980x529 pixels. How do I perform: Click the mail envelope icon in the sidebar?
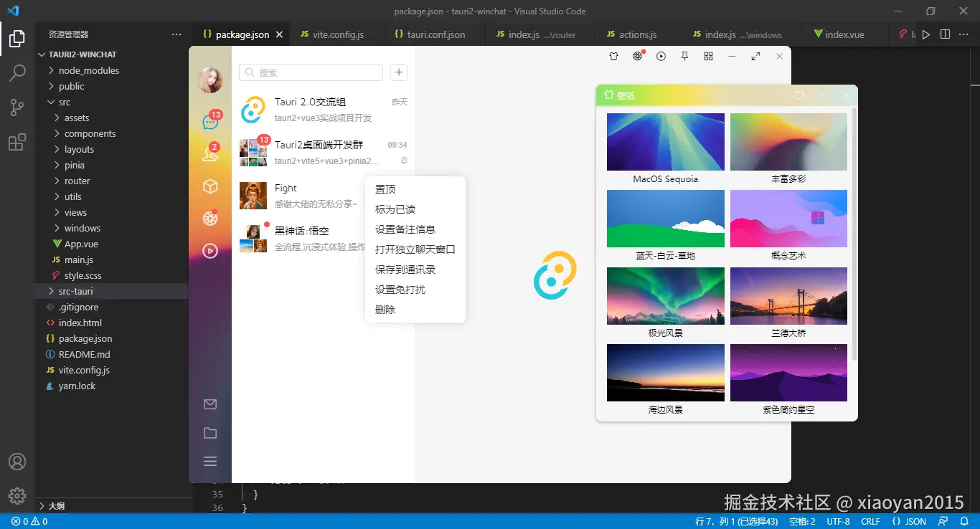click(x=209, y=404)
